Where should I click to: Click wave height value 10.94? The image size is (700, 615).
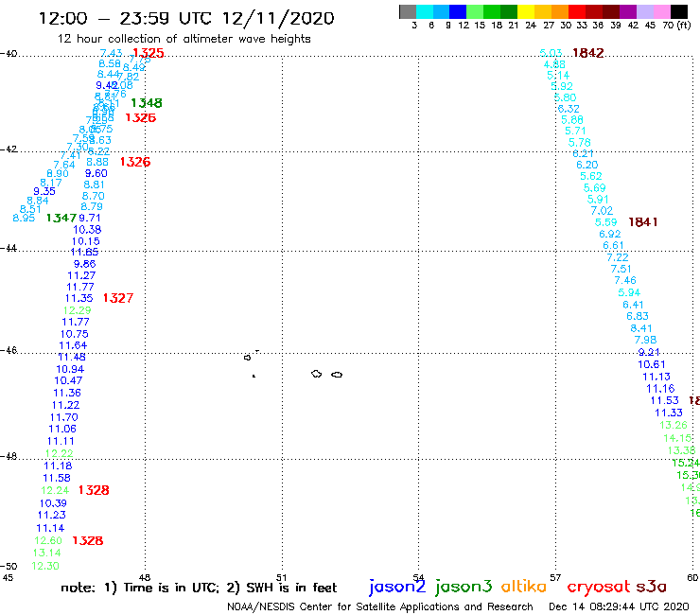coord(70,369)
